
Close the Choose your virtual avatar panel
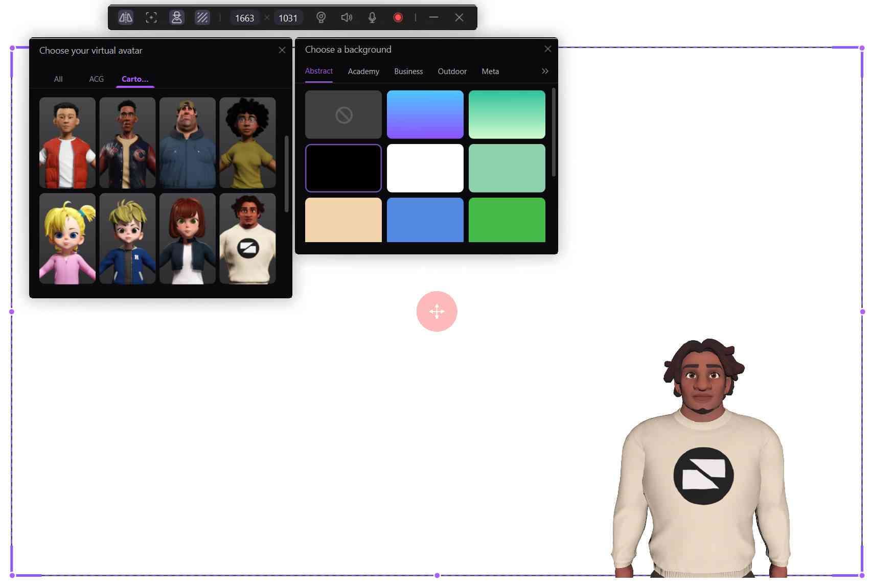coord(282,50)
